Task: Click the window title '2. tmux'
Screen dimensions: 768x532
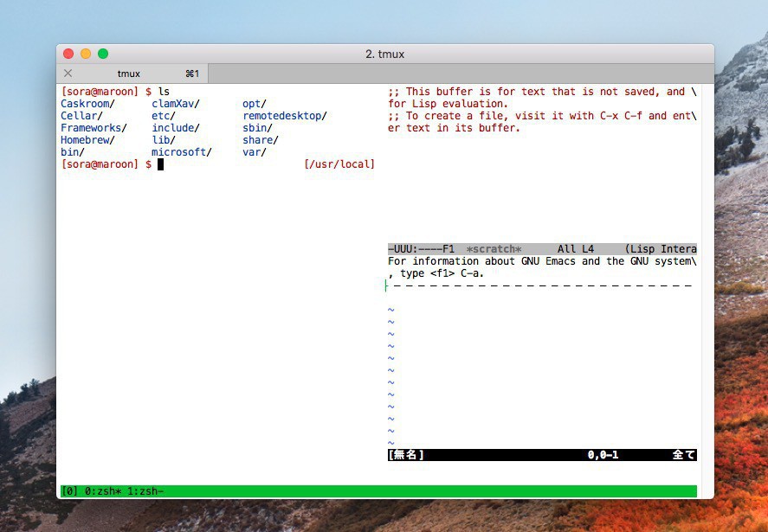Action: (384, 54)
